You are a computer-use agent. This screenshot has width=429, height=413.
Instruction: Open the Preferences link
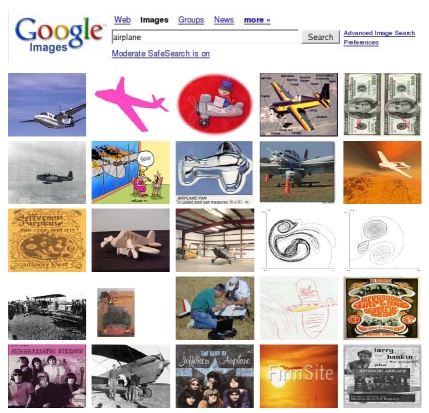click(x=361, y=43)
